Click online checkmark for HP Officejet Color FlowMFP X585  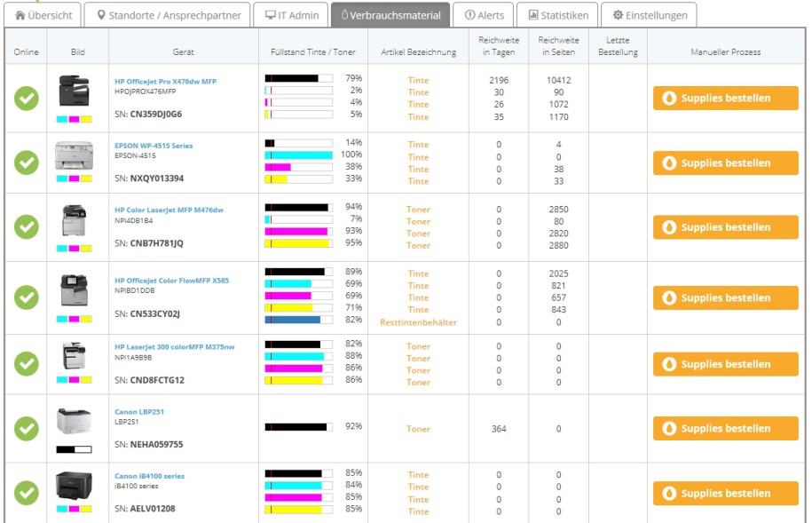coord(27,297)
